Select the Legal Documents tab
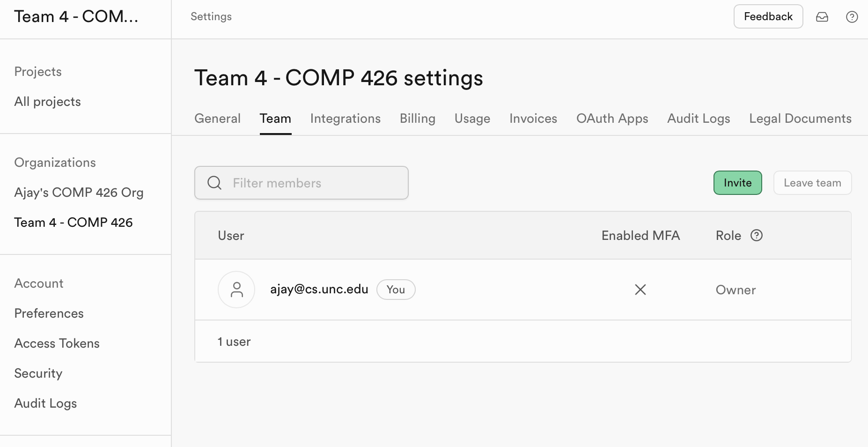 pyautogui.click(x=801, y=119)
